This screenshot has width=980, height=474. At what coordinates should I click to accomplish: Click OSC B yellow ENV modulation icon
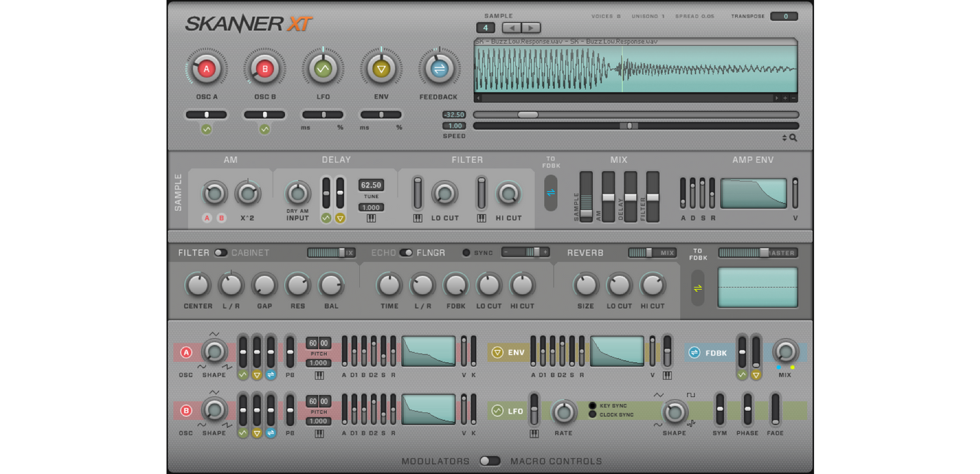(257, 433)
